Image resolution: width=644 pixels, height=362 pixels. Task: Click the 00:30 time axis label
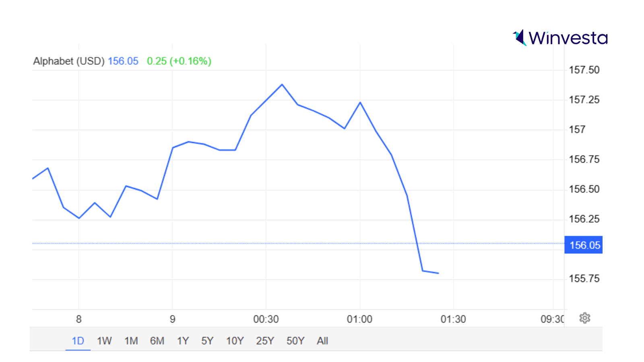point(266,319)
